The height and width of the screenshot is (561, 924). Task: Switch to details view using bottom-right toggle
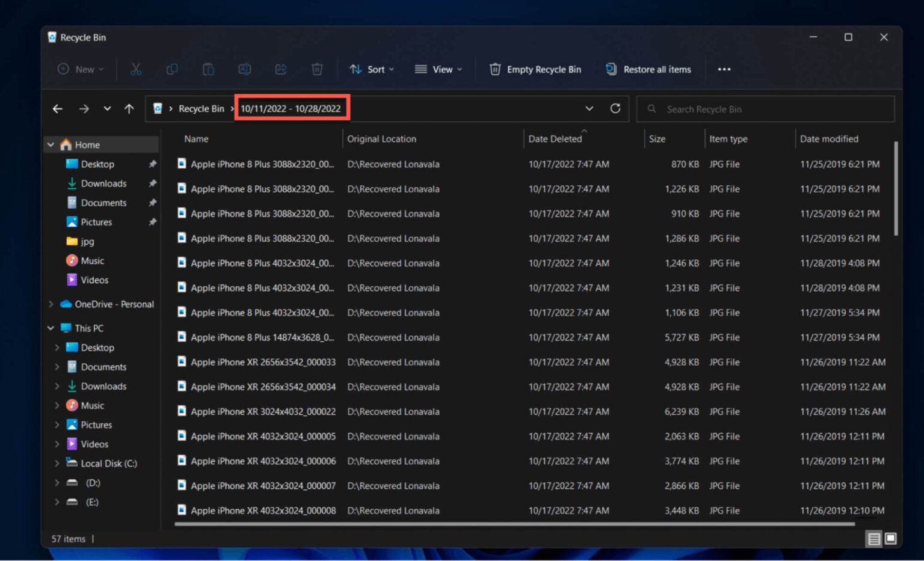click(873, 539)
